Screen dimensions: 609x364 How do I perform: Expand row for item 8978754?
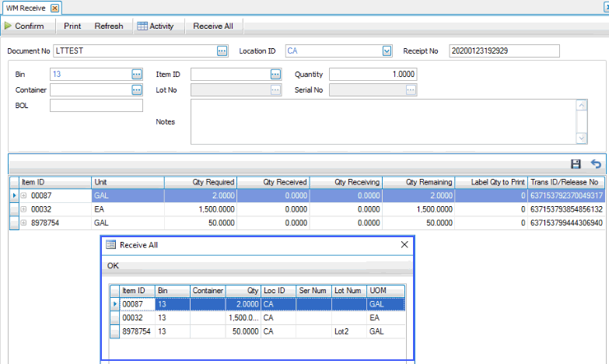(x=24, y=223)
